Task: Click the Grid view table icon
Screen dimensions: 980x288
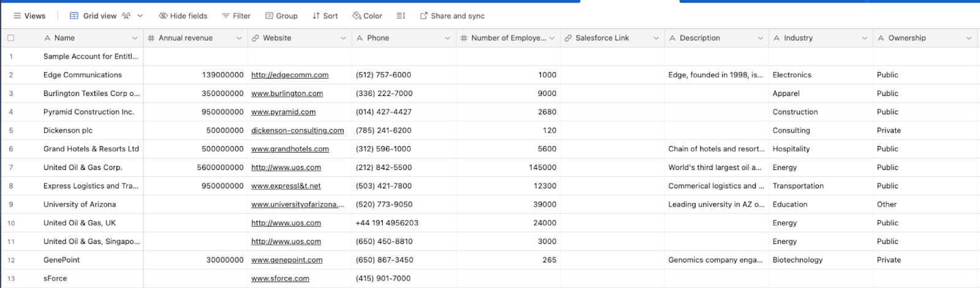Action: pyautogui.click(x=74, y=16)
